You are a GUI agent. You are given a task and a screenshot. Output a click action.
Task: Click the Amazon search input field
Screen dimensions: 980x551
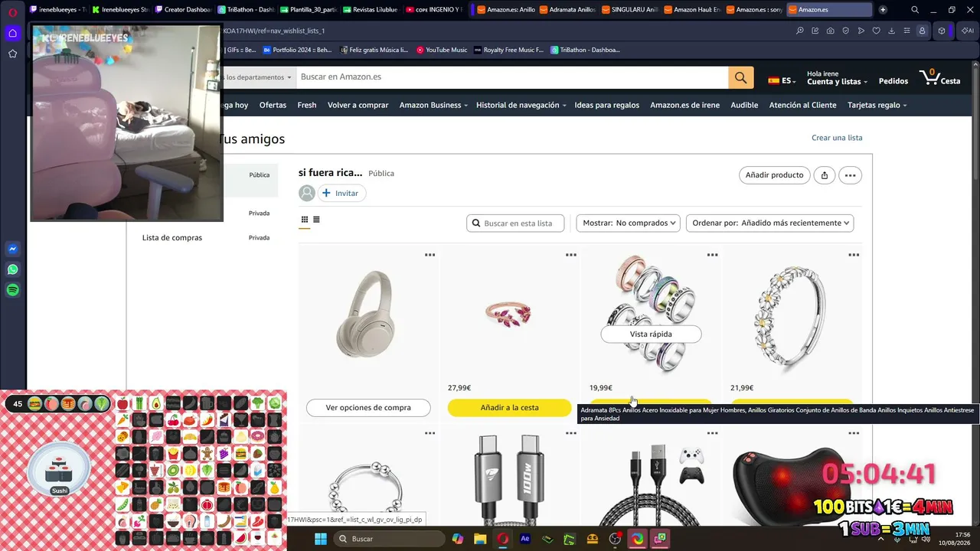click(511, 77)
